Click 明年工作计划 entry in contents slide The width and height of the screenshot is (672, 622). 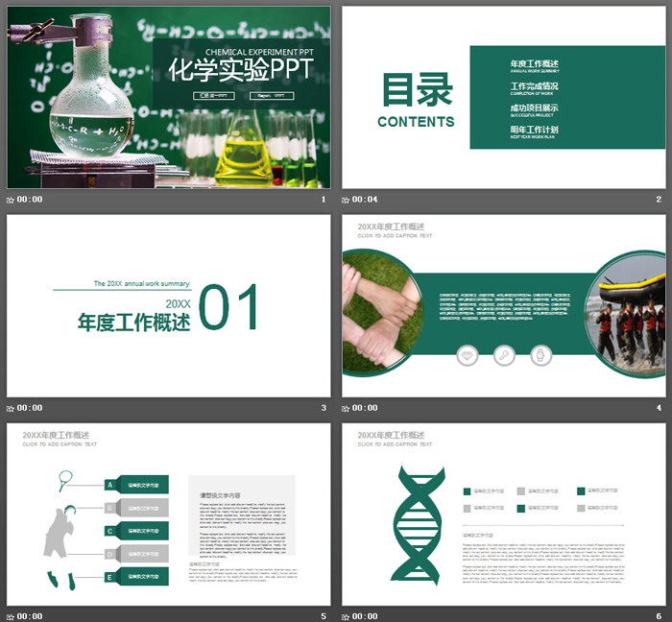(535, 130)
